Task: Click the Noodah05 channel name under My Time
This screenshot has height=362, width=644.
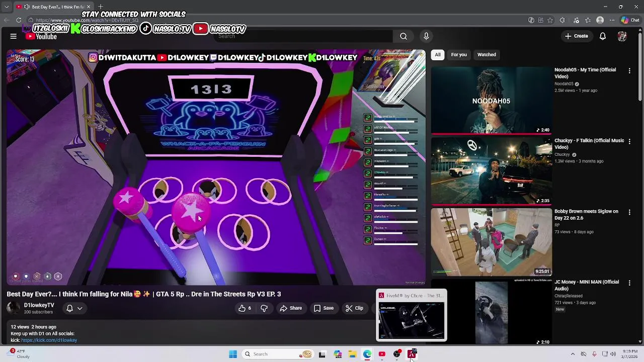Action: pos(563,84)
